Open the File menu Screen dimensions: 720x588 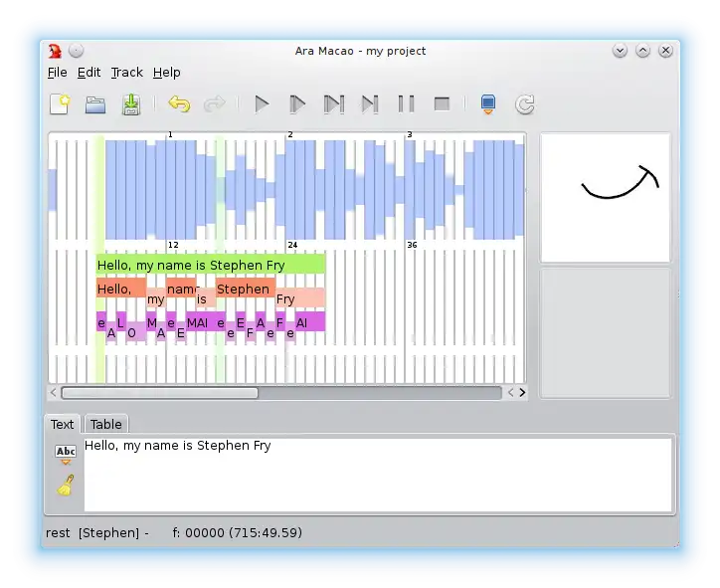(57, 73)
